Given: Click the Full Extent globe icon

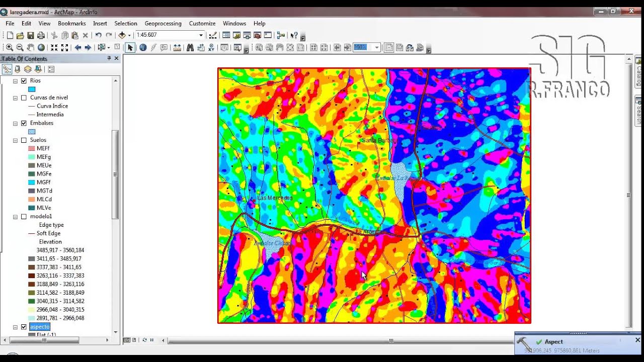Looking at the screenshot, I should coord(41,47).
